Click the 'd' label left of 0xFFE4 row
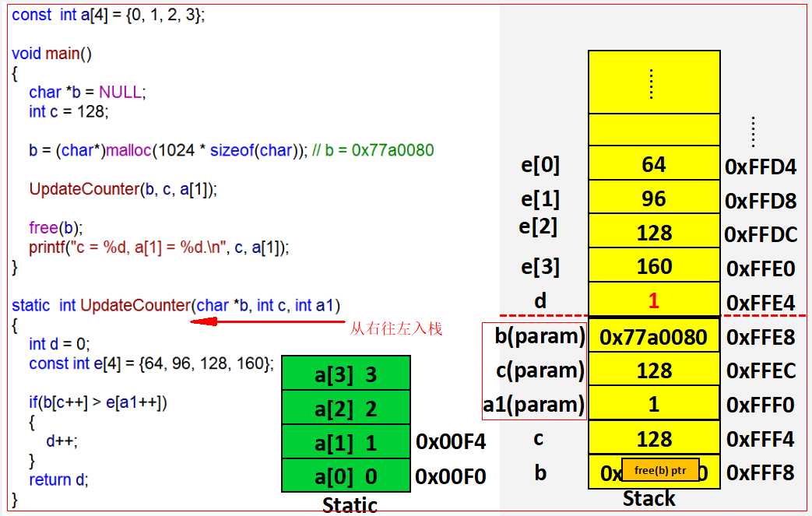812x516 pixels. 540,300
